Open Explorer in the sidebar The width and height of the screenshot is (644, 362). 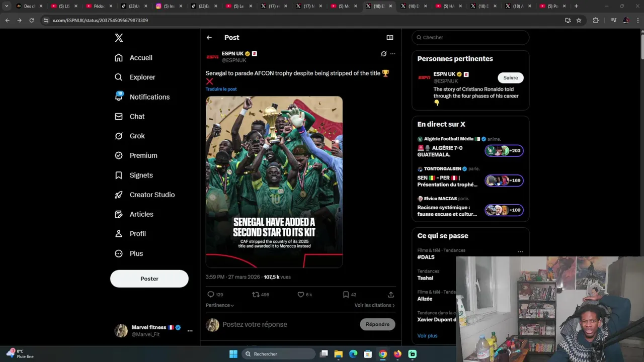[135, 77]
